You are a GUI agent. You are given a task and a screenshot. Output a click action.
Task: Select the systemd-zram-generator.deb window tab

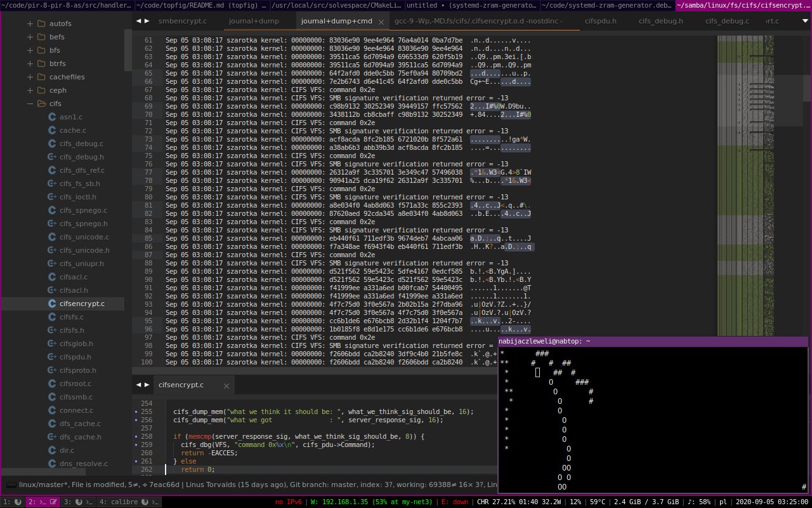[607, 6]
